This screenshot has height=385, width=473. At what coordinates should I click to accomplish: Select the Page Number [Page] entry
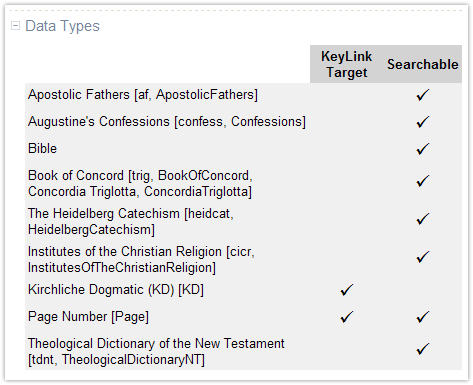coord(88,317)
